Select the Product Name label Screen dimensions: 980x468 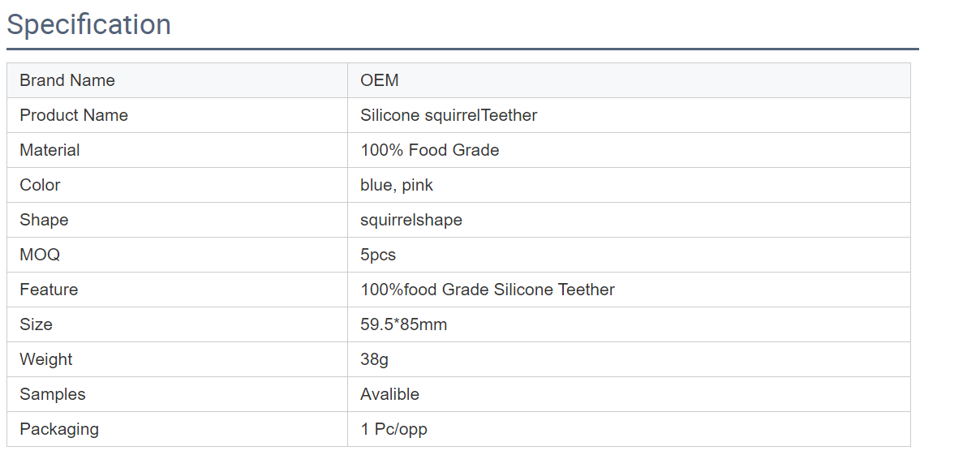(74, 115)
